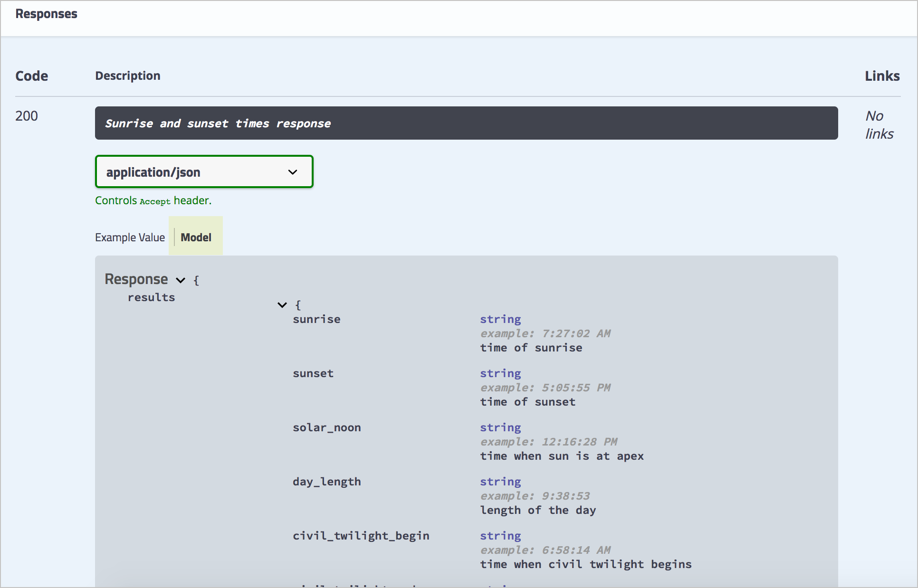918x588 pixels.
Task: Select the civil_twilight_begin property
Action: 361,535
